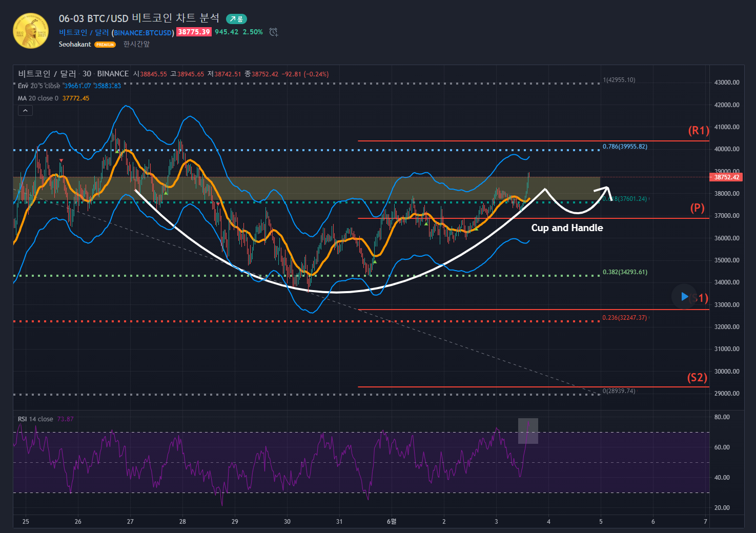
Task: Click the R1 resistance level label
Action: tap(698, 131)
